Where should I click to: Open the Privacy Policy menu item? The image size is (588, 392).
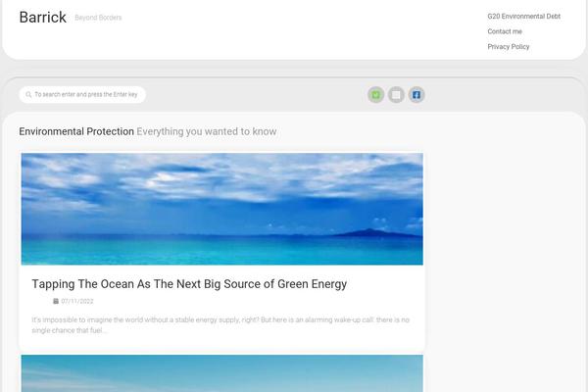[x=509, y=46]
